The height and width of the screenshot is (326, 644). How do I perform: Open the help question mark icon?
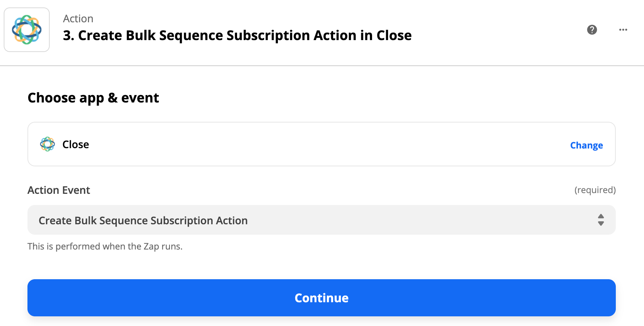point(592,30)
